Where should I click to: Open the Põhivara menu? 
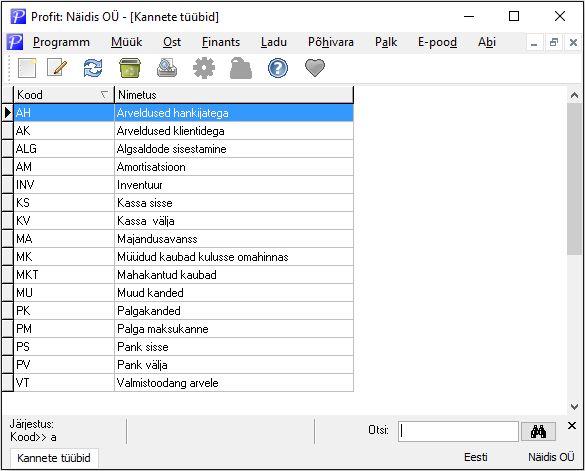pyautogui.click(x=331, y=42)
